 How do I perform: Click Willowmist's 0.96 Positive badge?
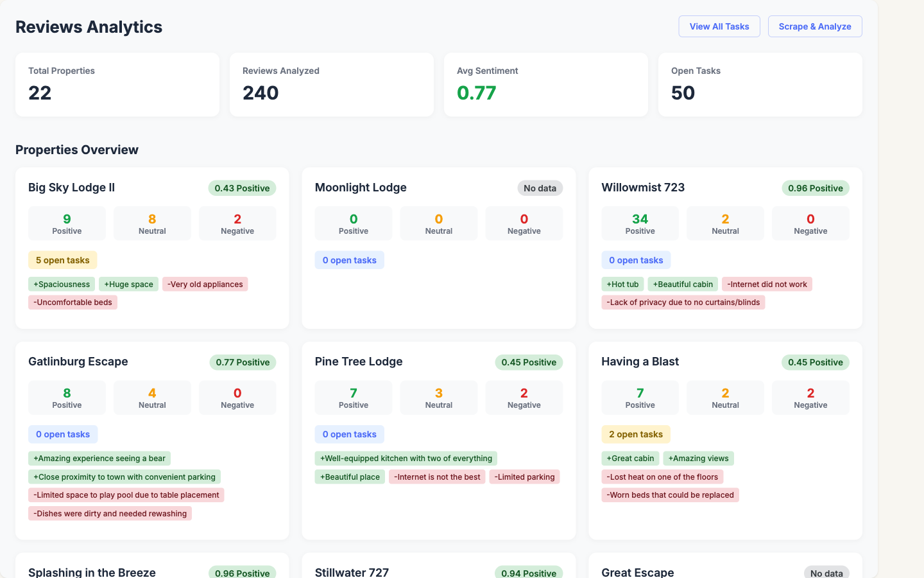pos(816,188)
